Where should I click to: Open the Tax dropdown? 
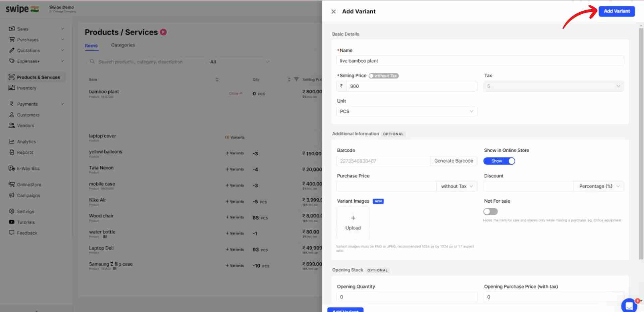click(x=553, y=86)
